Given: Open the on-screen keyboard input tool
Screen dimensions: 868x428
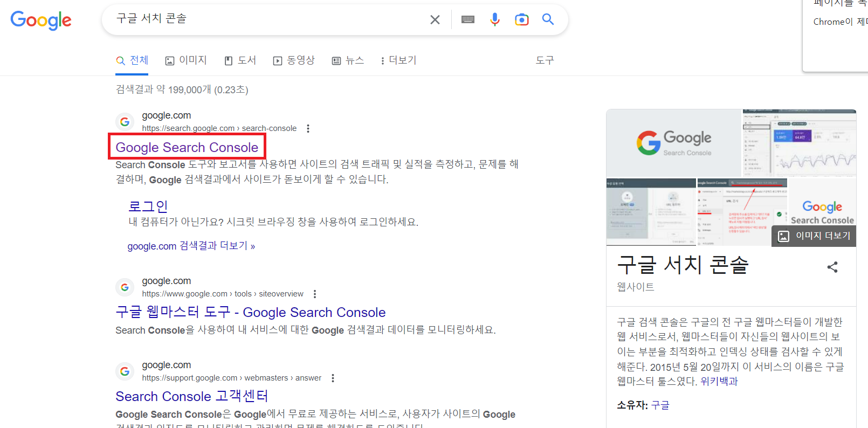Looking at the screenshot, I should coord(468,20).
